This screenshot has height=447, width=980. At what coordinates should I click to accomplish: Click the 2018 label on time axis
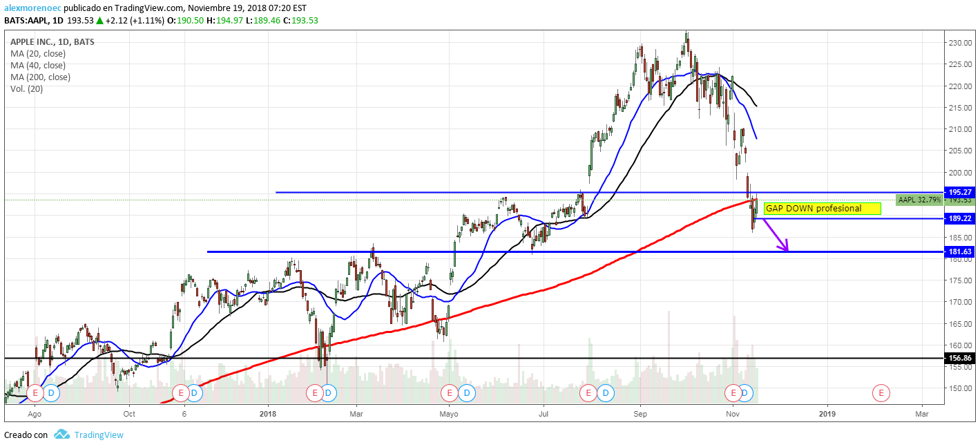pos(268,414)
